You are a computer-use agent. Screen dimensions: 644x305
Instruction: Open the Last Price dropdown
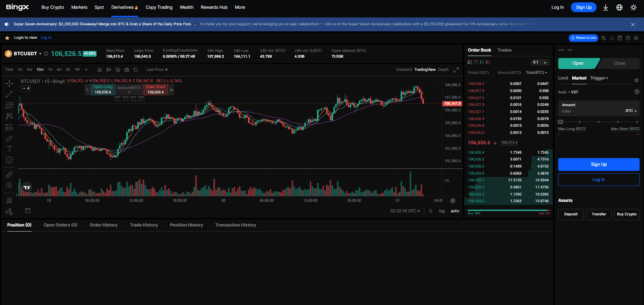[156, 69]
